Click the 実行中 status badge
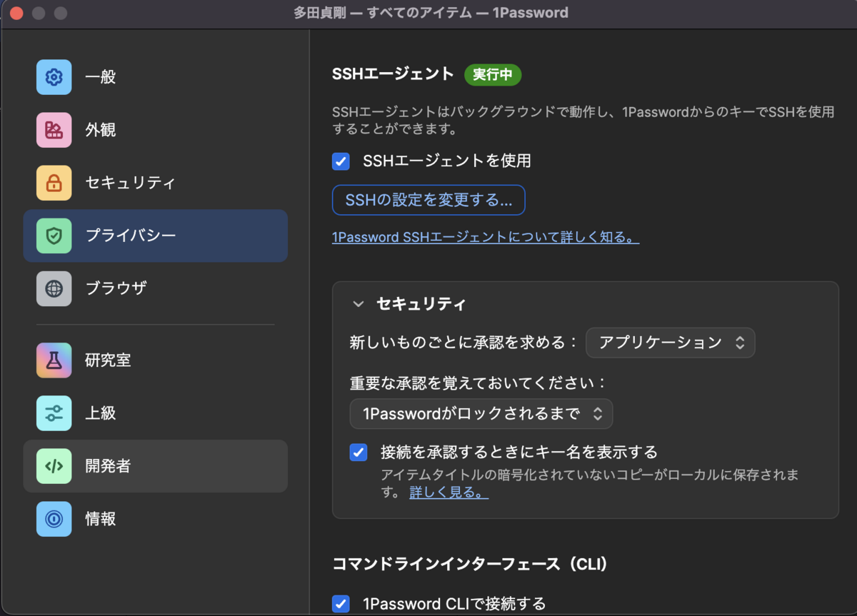857x616 pixels. click(x=493, y=74)
